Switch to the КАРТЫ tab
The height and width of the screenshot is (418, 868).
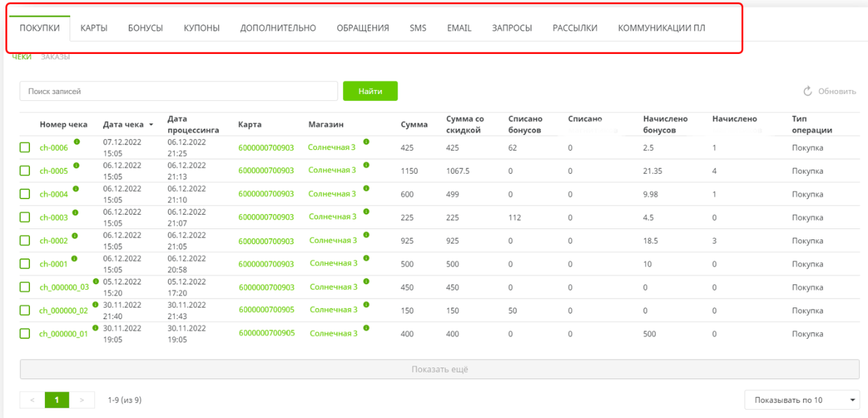93,28
